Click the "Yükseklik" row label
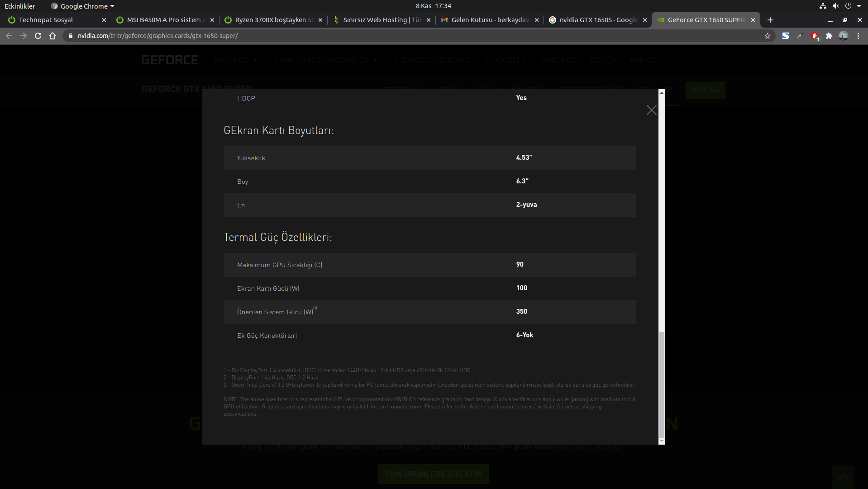Image resolution: width=868 pixels, height=489 pixels. coord(251,158)
